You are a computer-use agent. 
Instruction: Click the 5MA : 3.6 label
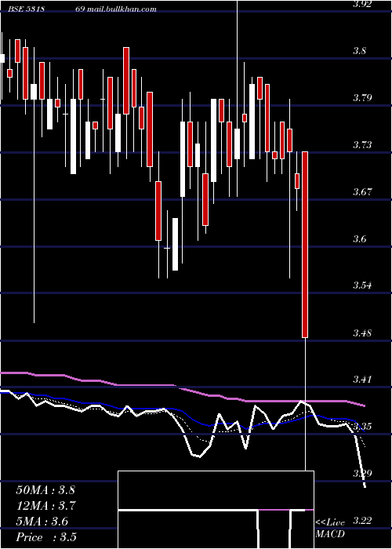pyautogui.click(x=42, y=521)
